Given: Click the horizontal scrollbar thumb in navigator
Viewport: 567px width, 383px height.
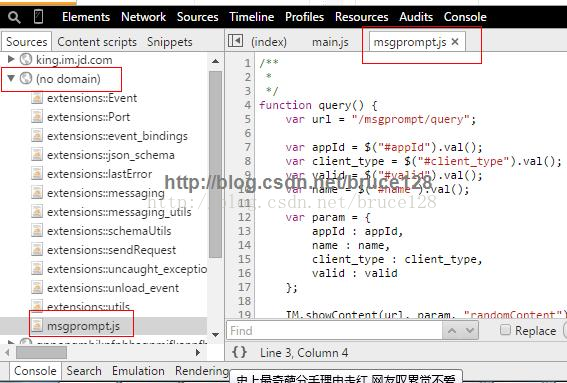Looking at the screenshot, I should tap(42, 352).
